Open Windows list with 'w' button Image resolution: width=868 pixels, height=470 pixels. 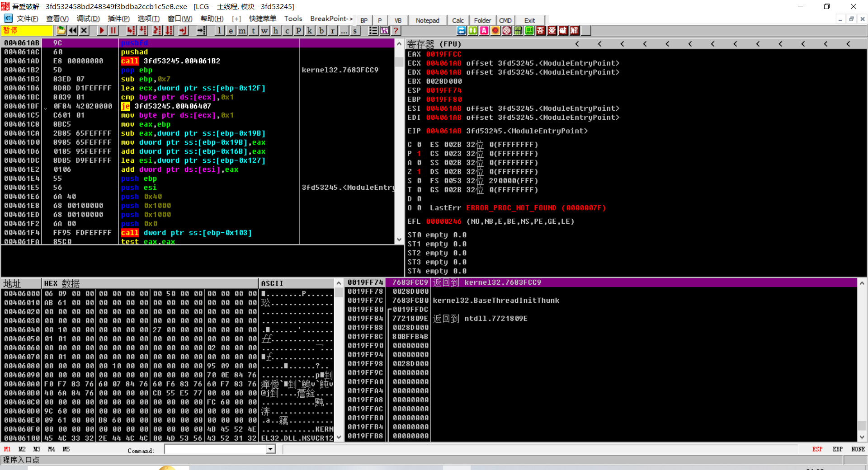(264, 30)
